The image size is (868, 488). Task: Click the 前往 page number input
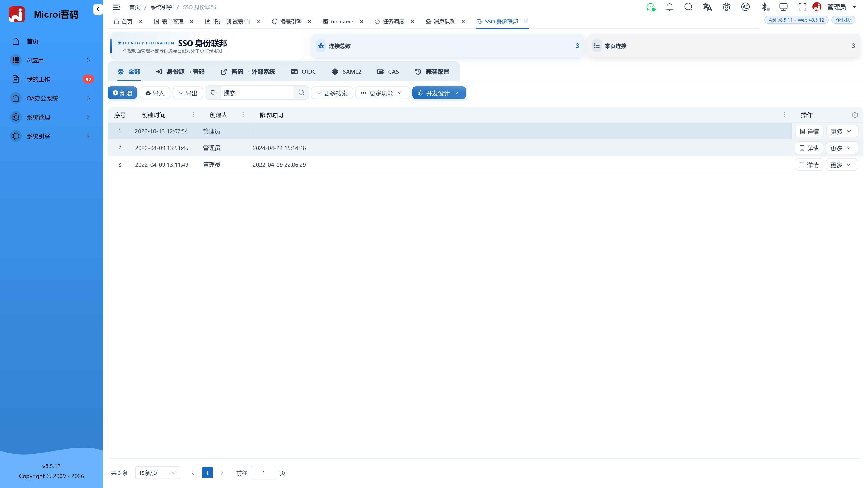[264, 473]
